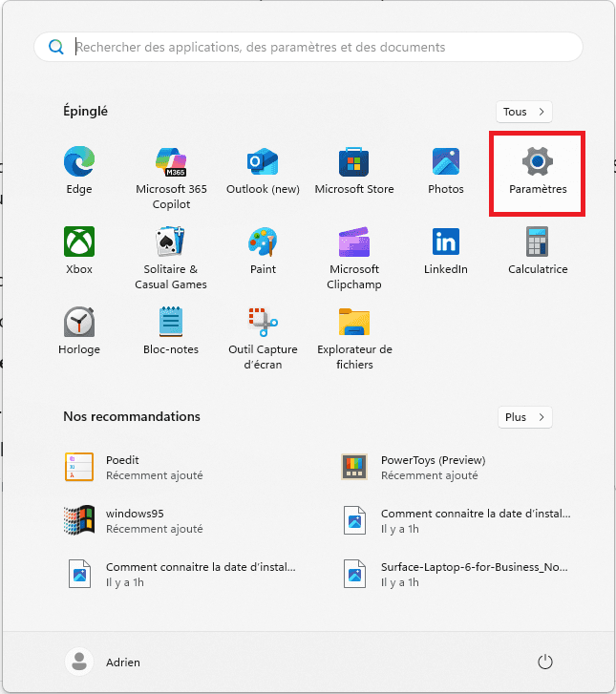Click "Récemment ajouté" under PowerToys (Preview)
Screen dimensions: 616x694
point(430,475)
